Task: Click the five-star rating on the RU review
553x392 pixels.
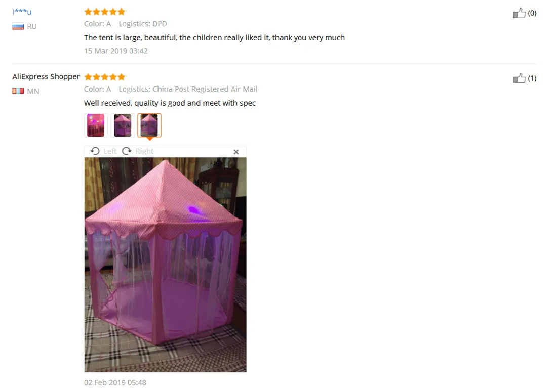Action: (x=105, y=12)
